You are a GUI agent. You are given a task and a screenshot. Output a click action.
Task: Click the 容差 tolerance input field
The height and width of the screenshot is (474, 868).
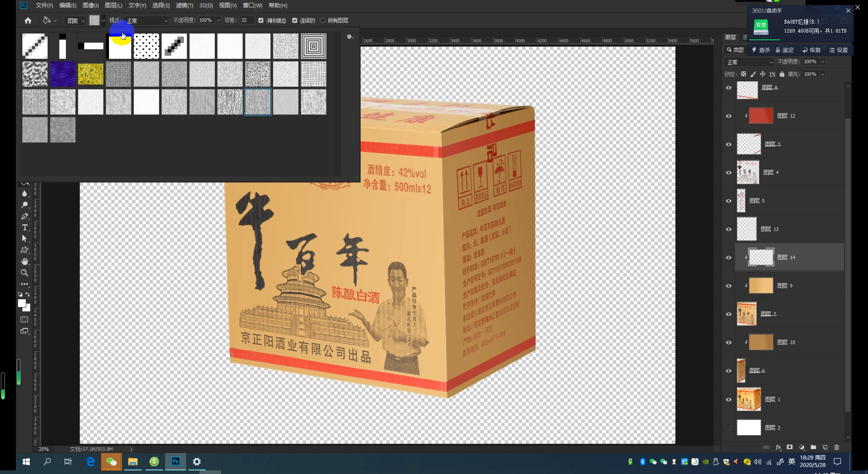click(246, 20)
